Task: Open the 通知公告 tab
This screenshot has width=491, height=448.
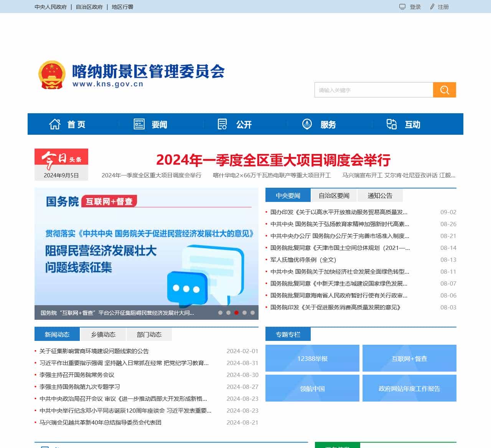Action: click(x=381, y=195)
